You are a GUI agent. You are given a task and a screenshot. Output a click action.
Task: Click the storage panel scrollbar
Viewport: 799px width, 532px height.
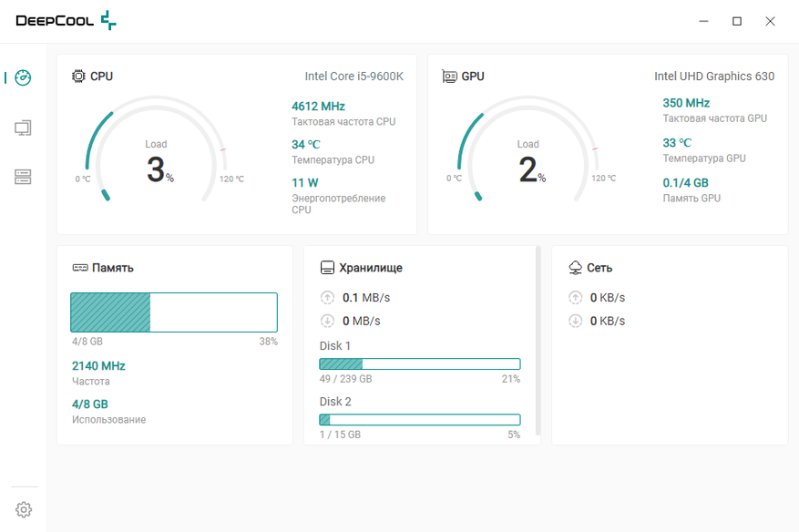pyautogui.click(x=538, y=341)
